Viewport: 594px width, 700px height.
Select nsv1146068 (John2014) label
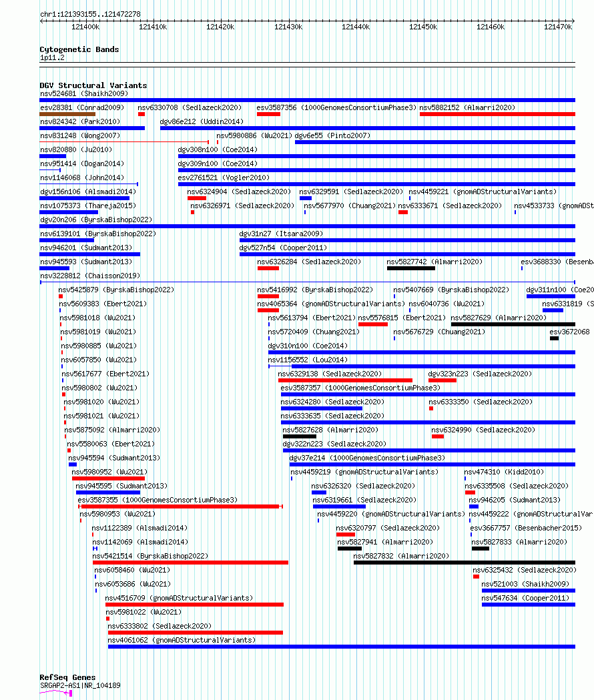[82, 178]
